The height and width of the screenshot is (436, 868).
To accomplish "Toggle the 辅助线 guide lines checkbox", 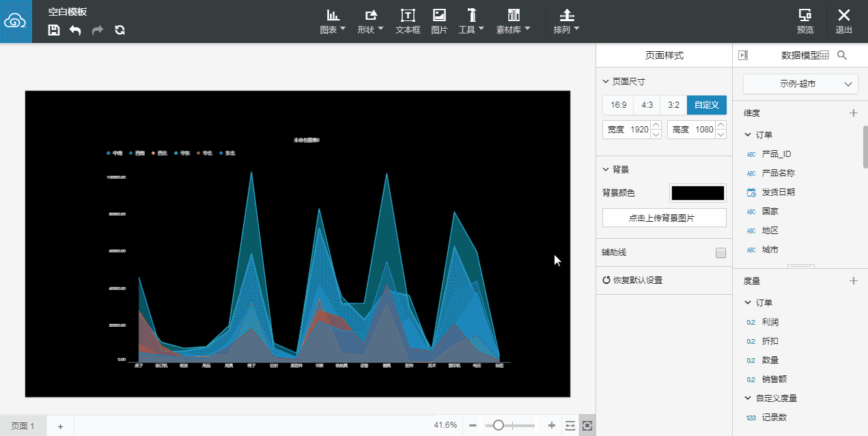I will click(x=720, y=253).
